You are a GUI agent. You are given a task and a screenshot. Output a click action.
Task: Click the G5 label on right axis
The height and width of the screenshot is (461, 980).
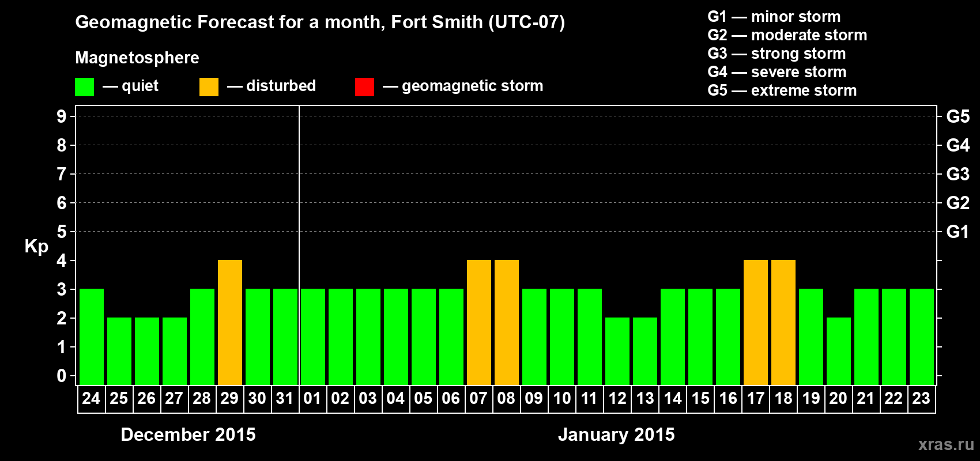958,116
